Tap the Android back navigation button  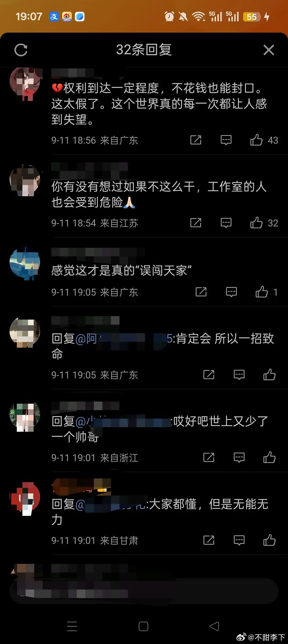[214, 626]
